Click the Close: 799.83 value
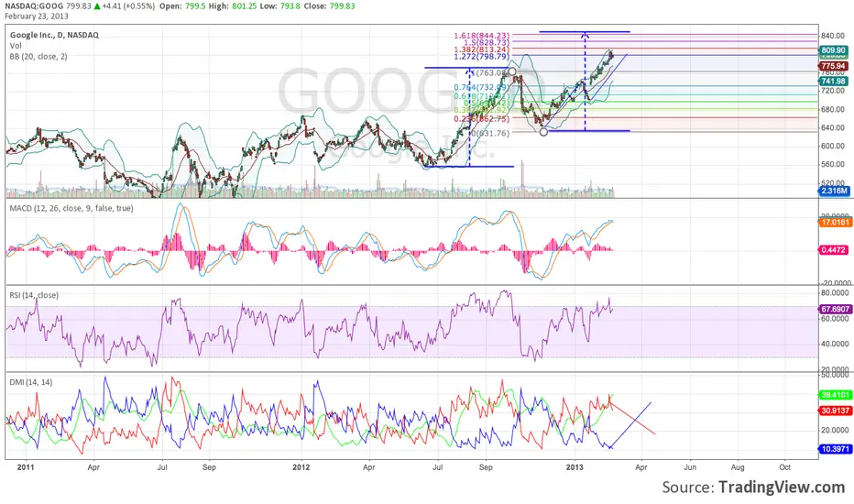This screenshot has width=854, height=504. (329, 6)
